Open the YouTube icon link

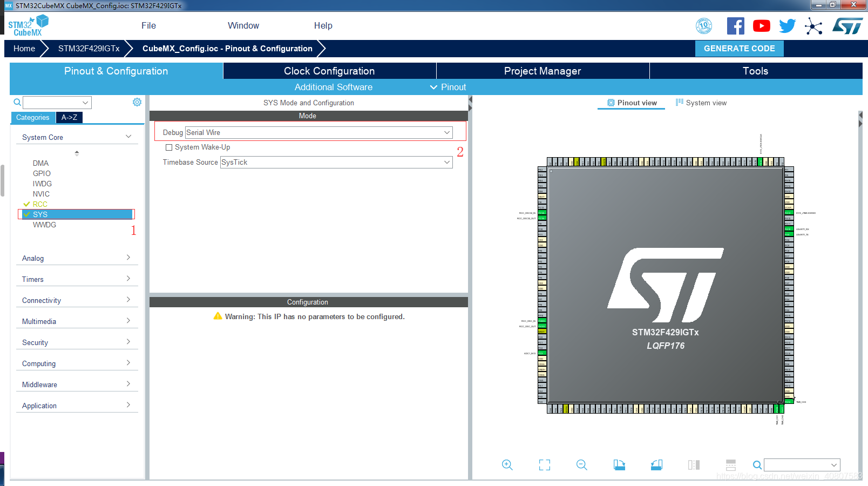pyautogui.click(x=762, y=26)
